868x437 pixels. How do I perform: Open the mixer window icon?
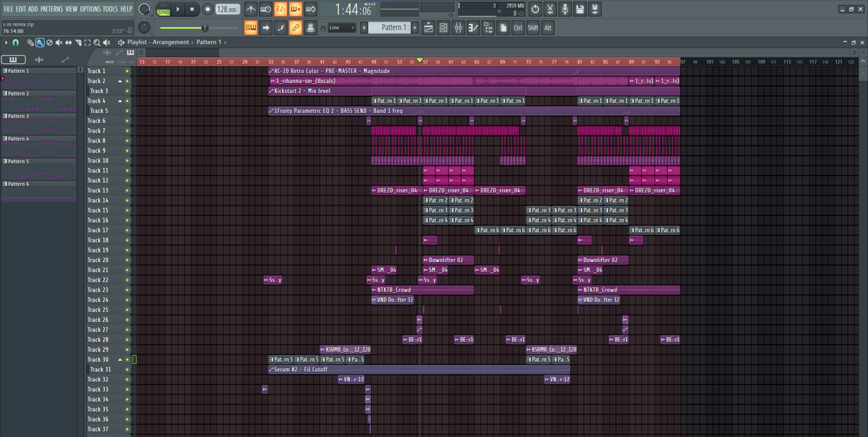click(459, 27)
